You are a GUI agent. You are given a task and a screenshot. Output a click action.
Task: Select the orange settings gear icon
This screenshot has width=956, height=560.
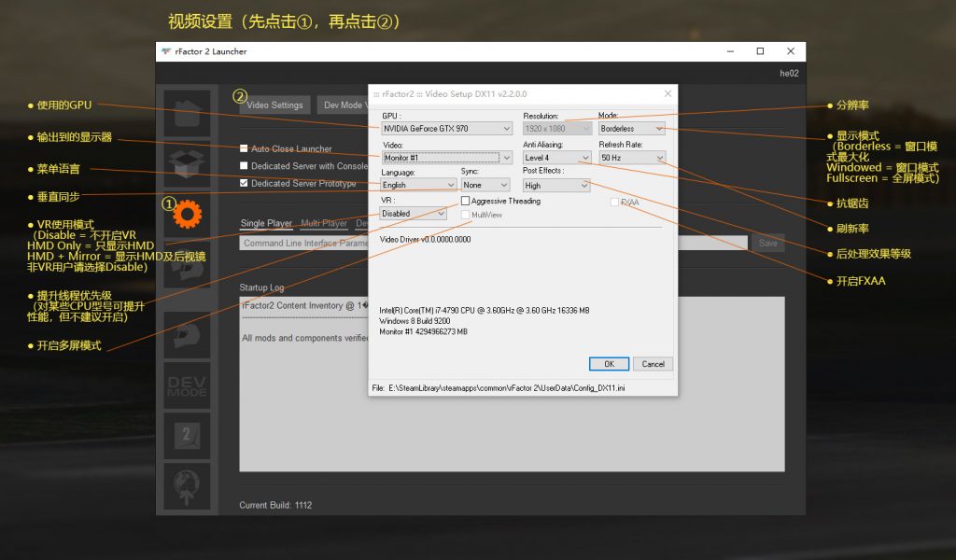(187, 214)
